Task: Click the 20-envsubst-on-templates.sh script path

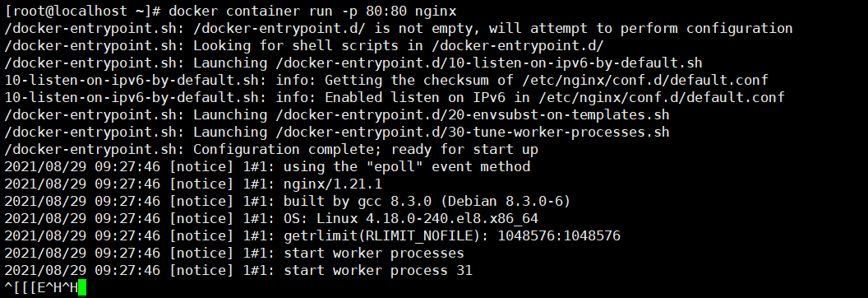Action: (472, 114)
